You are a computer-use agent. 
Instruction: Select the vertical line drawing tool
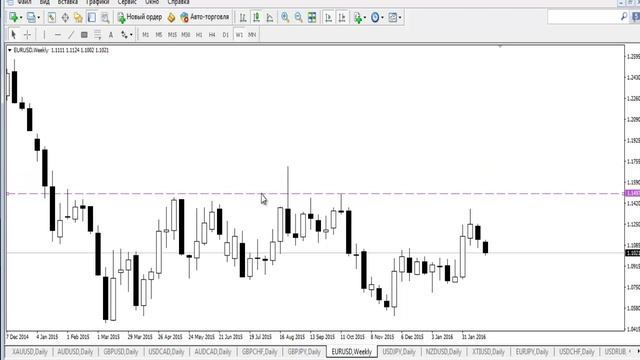[x=44, y=35]
